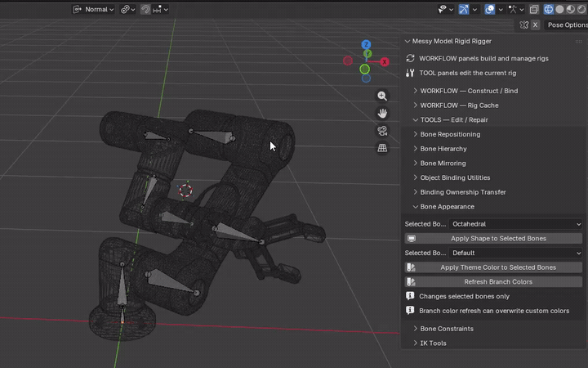Viewport: 588px width, 368px height.
Task: Toggle X-axis mirror button
Action: [535, 25]
